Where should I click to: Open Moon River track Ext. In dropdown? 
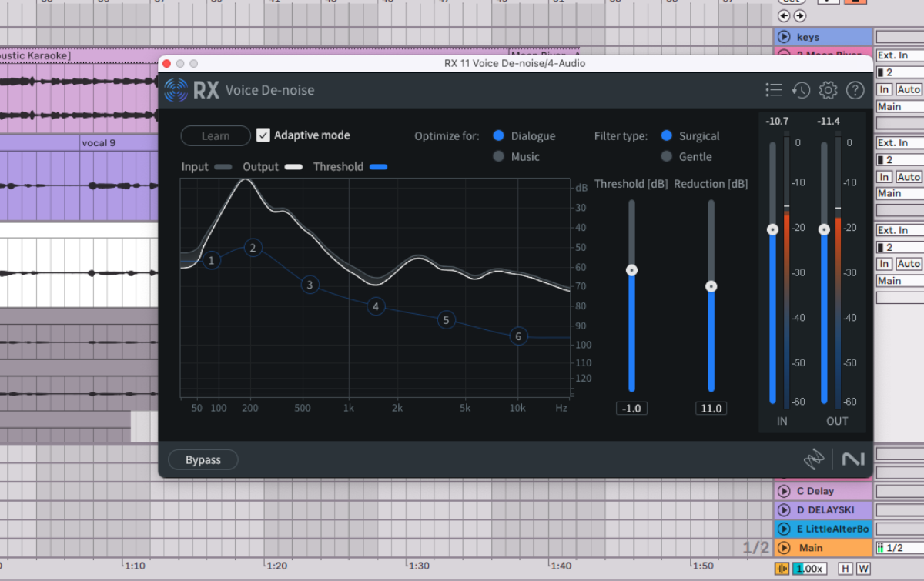coord(899,55)
